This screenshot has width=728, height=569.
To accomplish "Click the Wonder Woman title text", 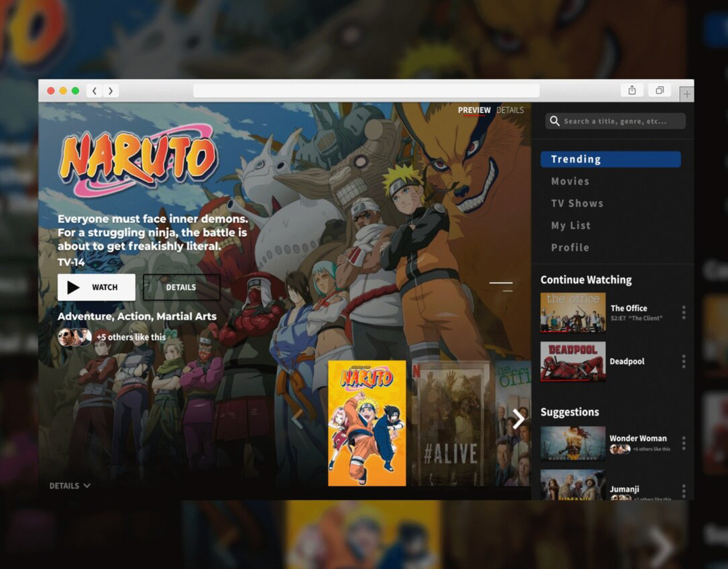I will tap(638, 439).
